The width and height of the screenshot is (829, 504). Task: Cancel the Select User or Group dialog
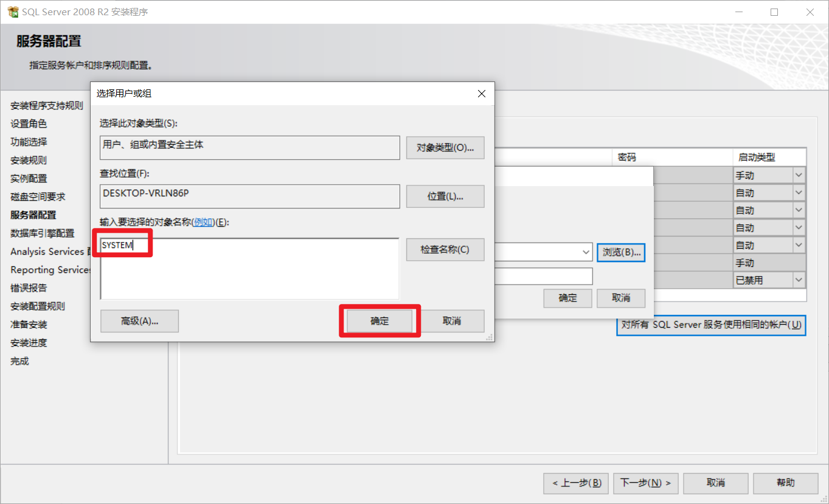[x=452, y=321]
